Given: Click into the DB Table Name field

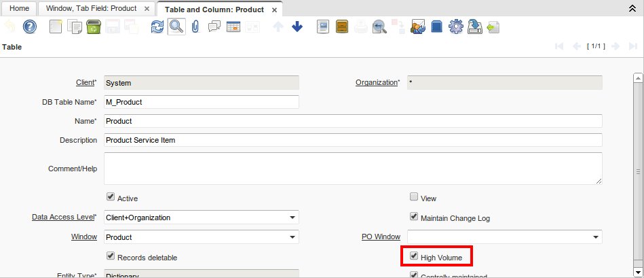Looking at the screenshot, I should [201, 102].
